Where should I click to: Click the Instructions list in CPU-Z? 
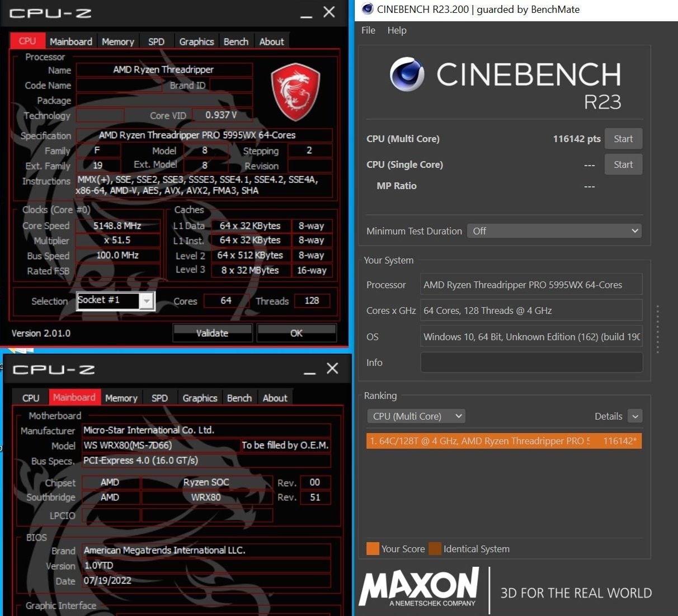click(x=204, y=185)
